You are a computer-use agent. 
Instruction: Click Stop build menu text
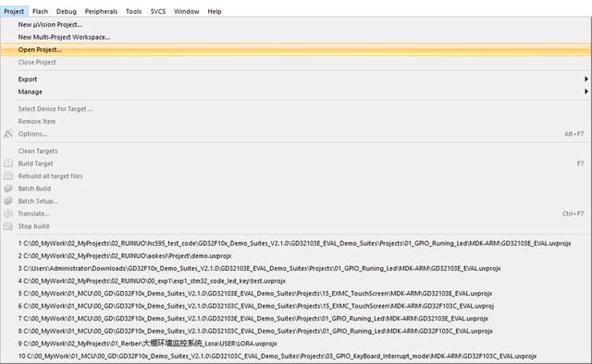click(33, 226)
